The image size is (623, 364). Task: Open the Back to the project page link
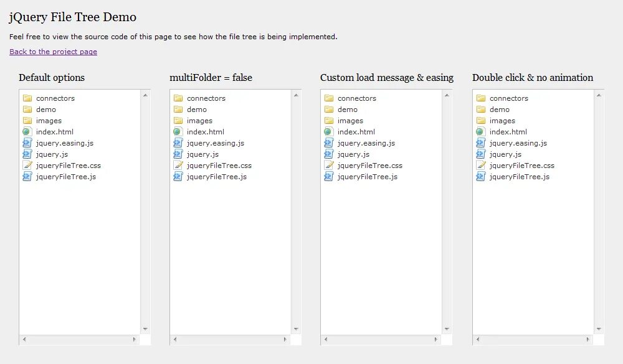tap(53, 52)
